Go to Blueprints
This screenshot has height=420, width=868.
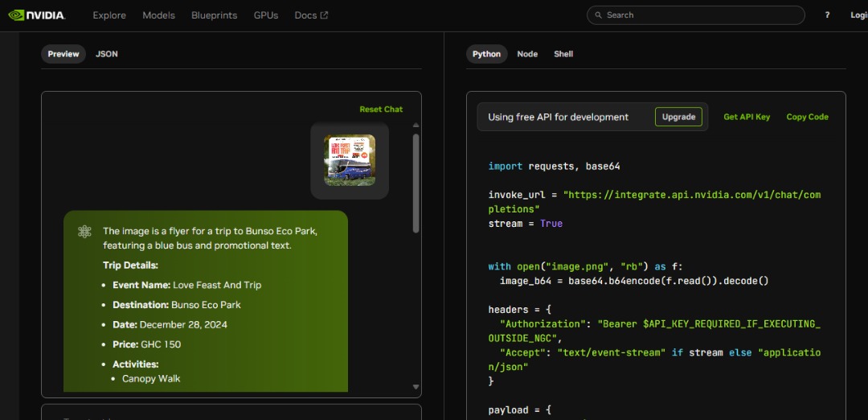coord(215,15)
